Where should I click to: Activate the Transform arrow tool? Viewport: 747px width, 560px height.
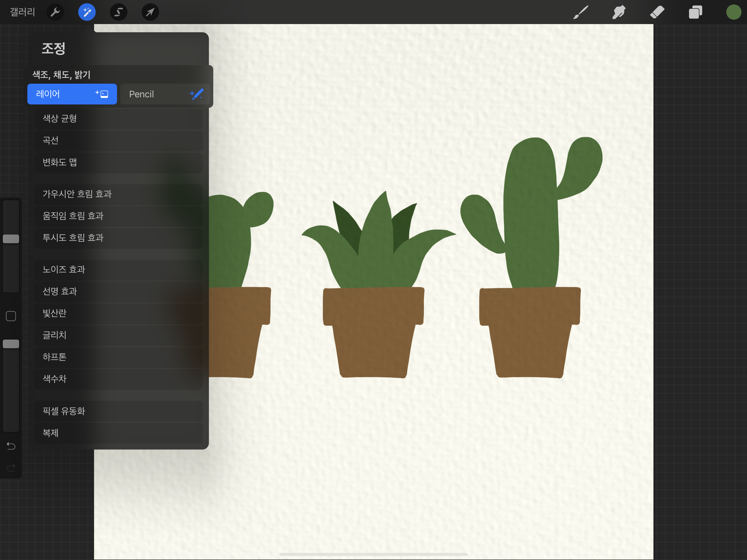point(150,12)
